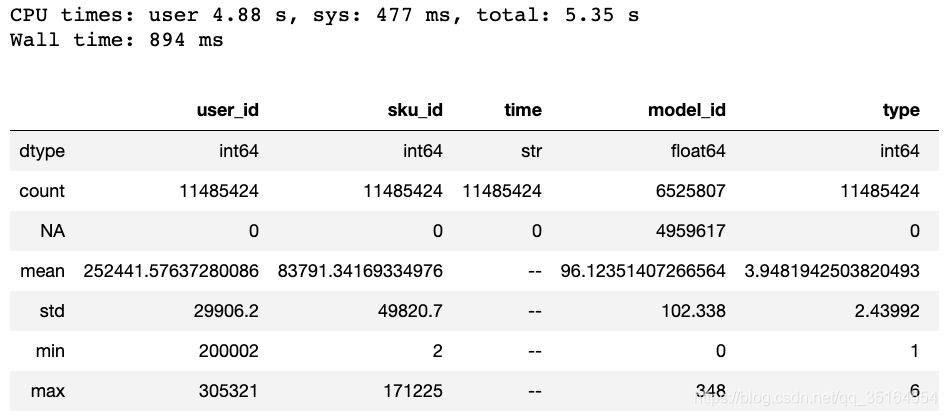Click mean value 83791.34169334976

tap(360, 271)
